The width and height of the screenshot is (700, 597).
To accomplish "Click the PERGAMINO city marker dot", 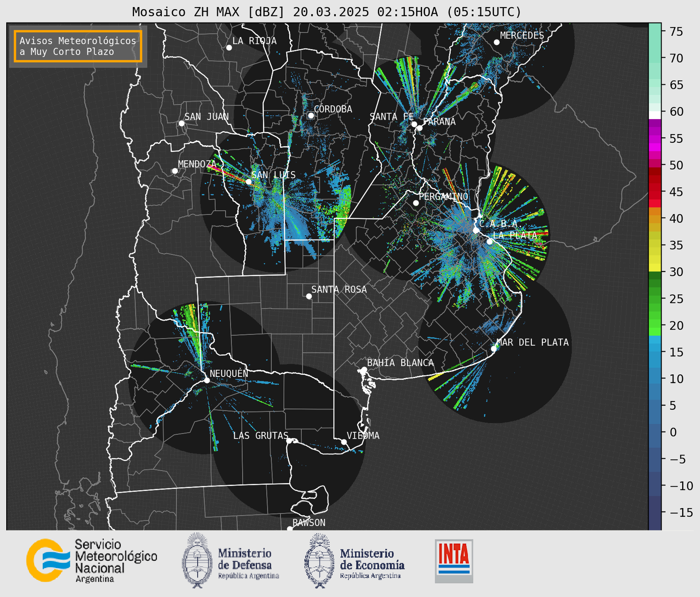I will pos(416,203).
